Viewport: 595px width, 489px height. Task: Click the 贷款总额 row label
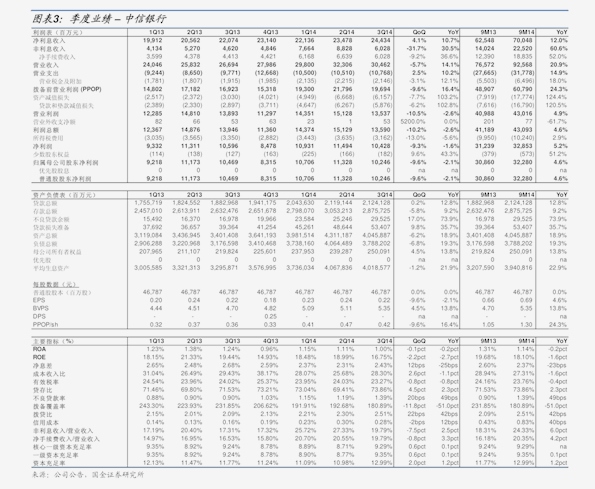coord(45,203)
